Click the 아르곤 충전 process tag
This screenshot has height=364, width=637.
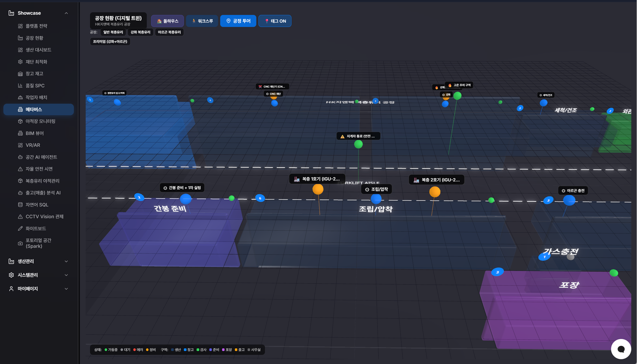pos(573,191)
